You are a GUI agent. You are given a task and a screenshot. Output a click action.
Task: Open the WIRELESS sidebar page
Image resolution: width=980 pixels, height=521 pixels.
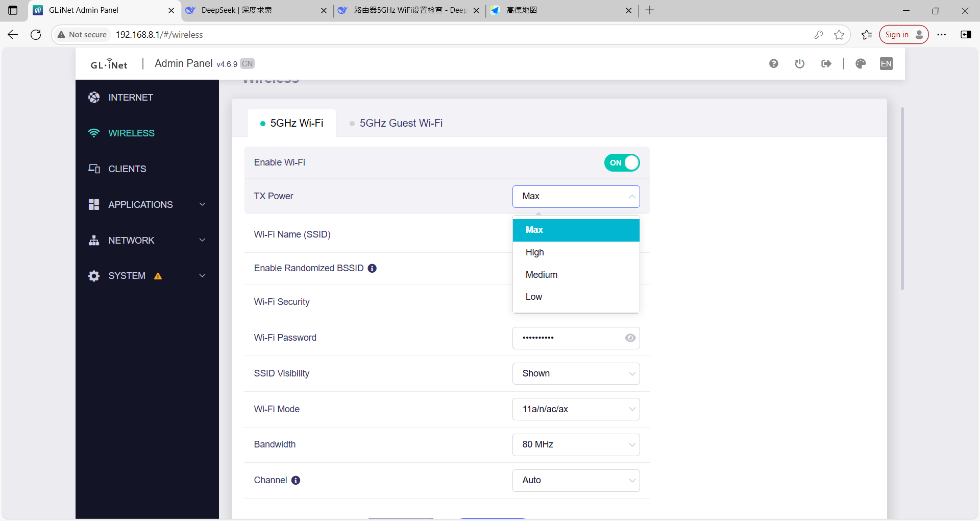(131, 133)
